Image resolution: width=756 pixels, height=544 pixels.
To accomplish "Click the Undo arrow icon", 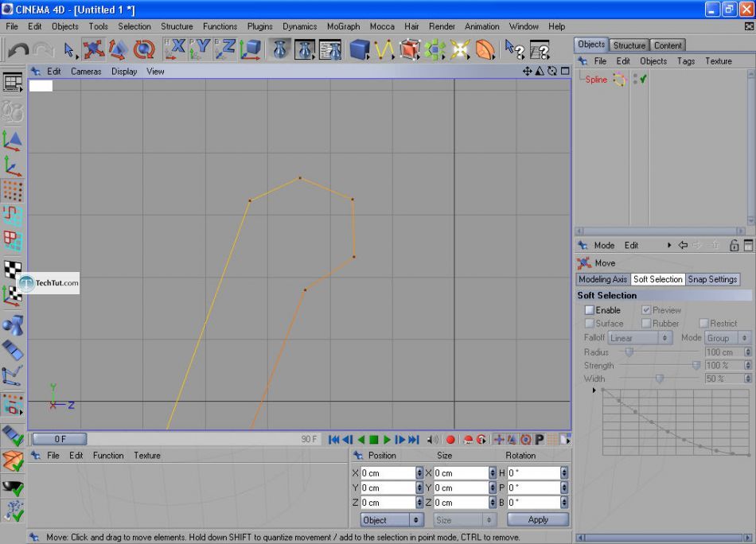I will point(18,49).
